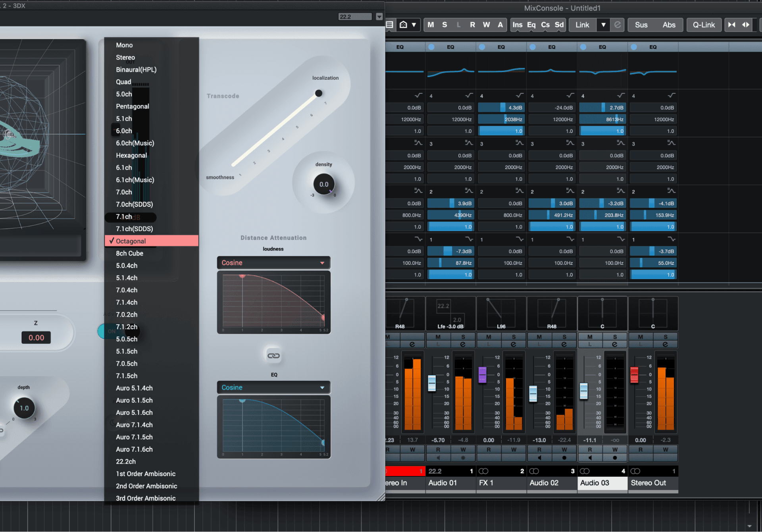Expand the Link options dropdown arrow
This screenshot has height=532, width=762.
[x=603, y=25]
